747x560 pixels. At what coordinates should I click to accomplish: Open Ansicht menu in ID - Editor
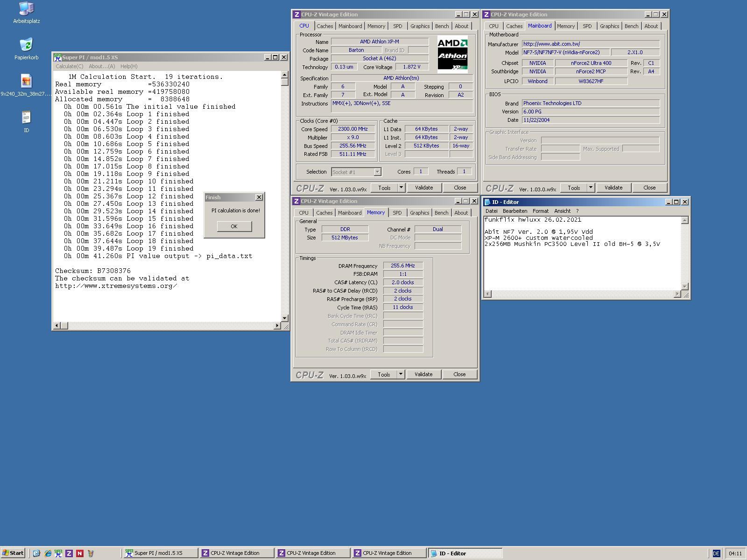click(562, 211)
